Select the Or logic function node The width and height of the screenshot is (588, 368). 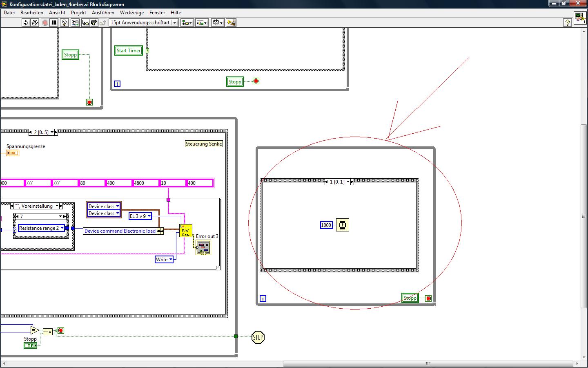(x=48, y=332)
